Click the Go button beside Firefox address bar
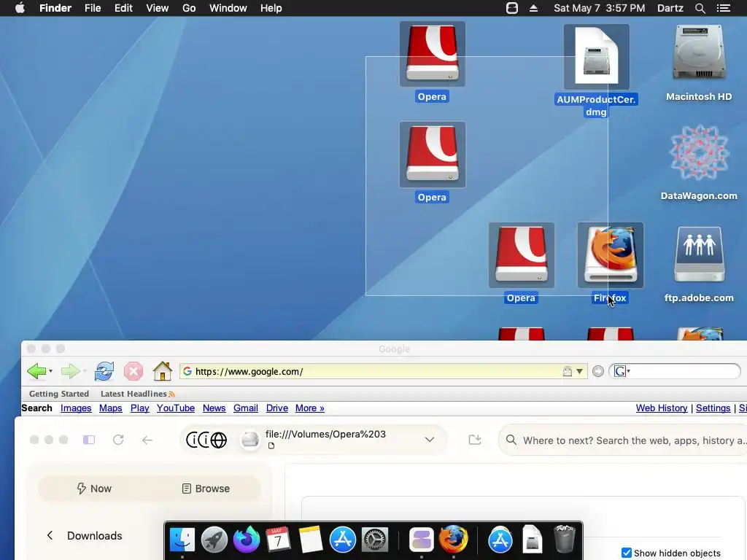747x560 pixels. pyautogui.click(x=598, y=371)
